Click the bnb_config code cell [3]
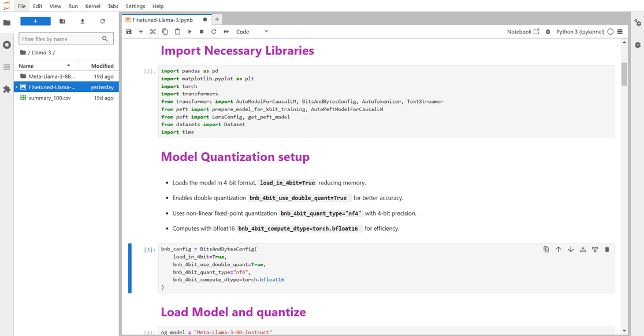The image size is (644, 336). [386, 268]
